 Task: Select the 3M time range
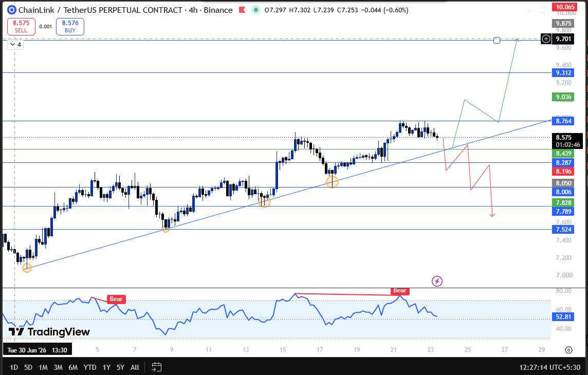coord(58,367)
